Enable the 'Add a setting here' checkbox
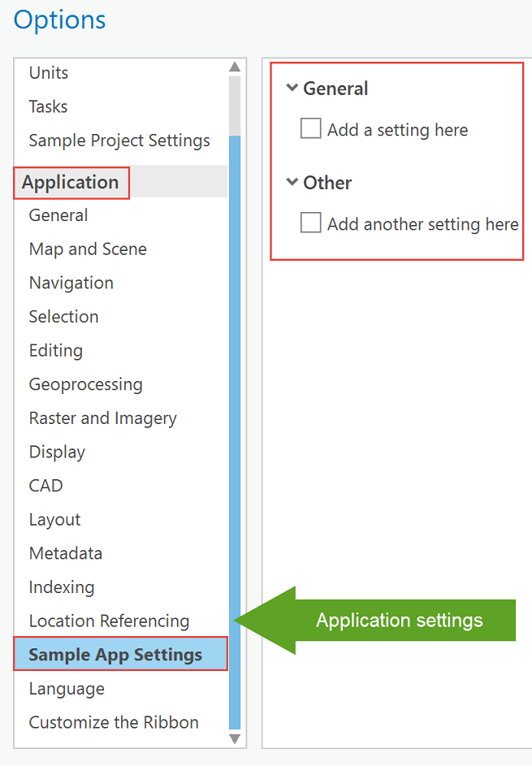The width and height of the screenshot is (532, 766). coord(311,129)
